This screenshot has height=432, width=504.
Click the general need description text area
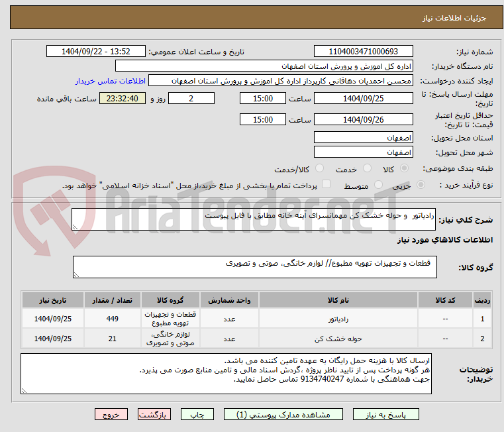pos(254,219)
